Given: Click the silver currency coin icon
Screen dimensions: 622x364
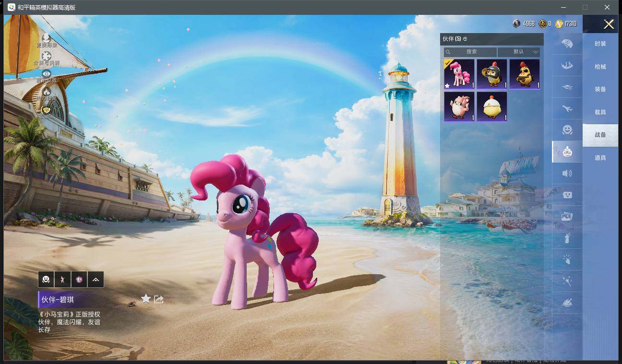Looking at the screenshot, I should (x=516, y=23).
